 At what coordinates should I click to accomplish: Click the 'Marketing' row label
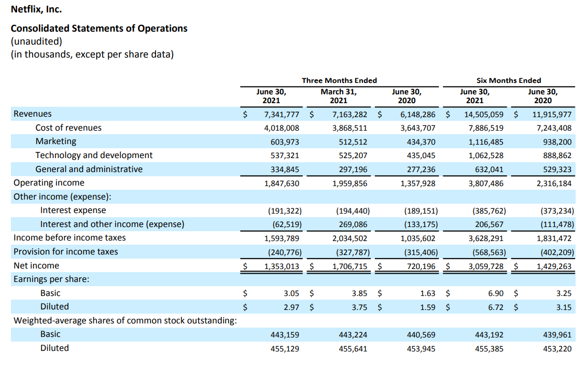coord(56,142)
